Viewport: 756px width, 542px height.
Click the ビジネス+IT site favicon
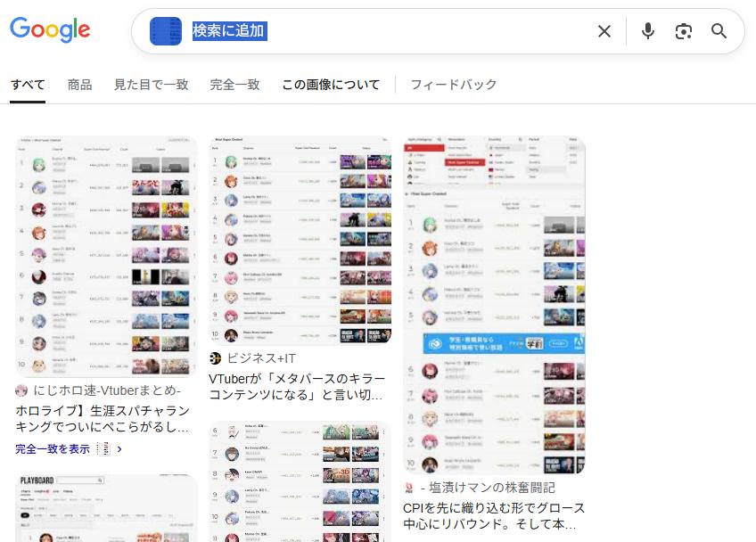coord(216,358)
